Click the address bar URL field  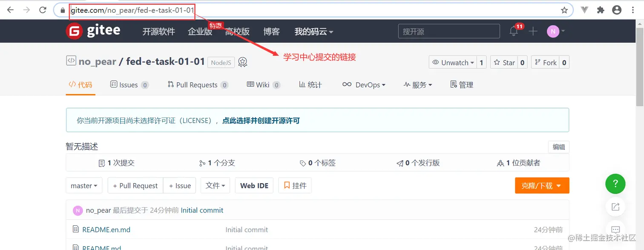(x=313, y=10)
